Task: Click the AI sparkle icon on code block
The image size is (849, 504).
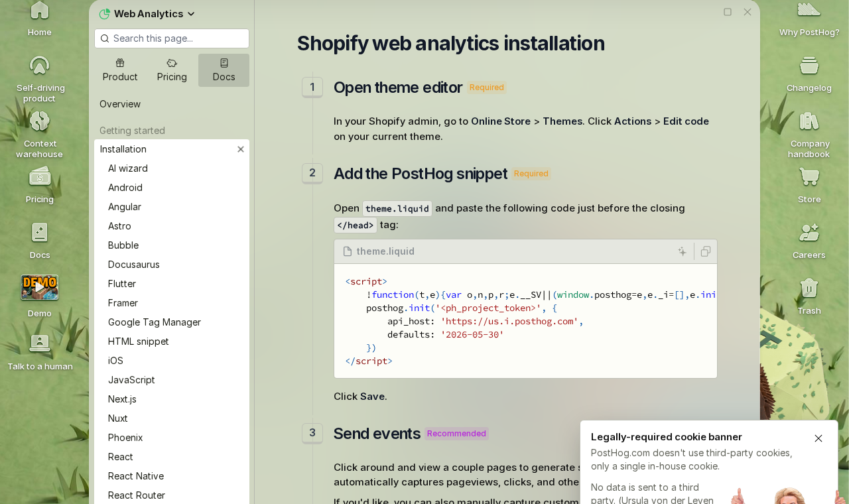Action: point(682,251)
